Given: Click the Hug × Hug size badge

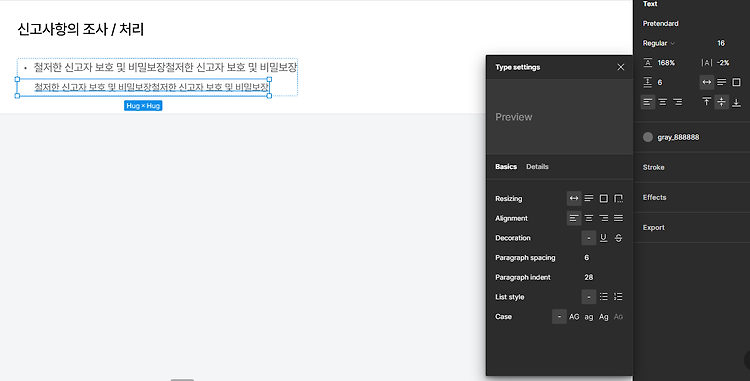Looking at the screenshot, I should (x=143, y=106).
